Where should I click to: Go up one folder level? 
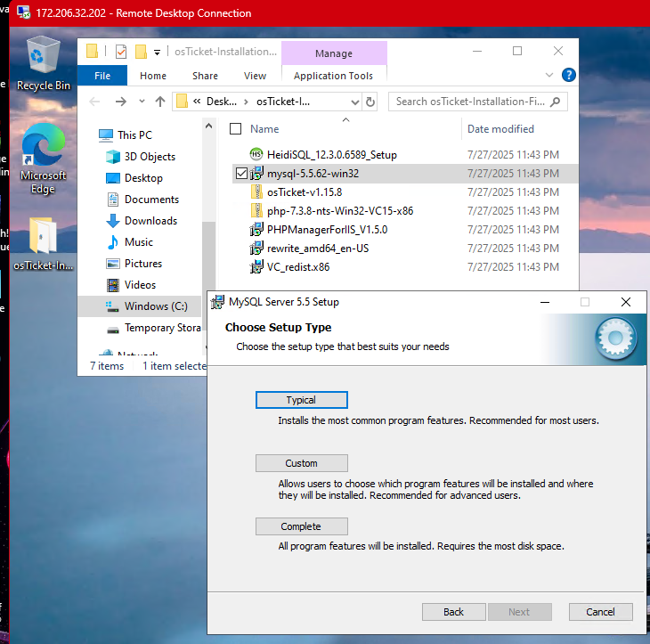pos(160,102)
